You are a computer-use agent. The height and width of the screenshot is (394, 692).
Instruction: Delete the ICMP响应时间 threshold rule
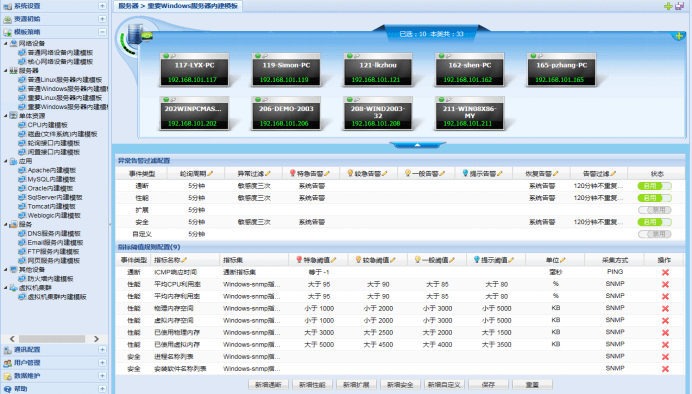665,273
